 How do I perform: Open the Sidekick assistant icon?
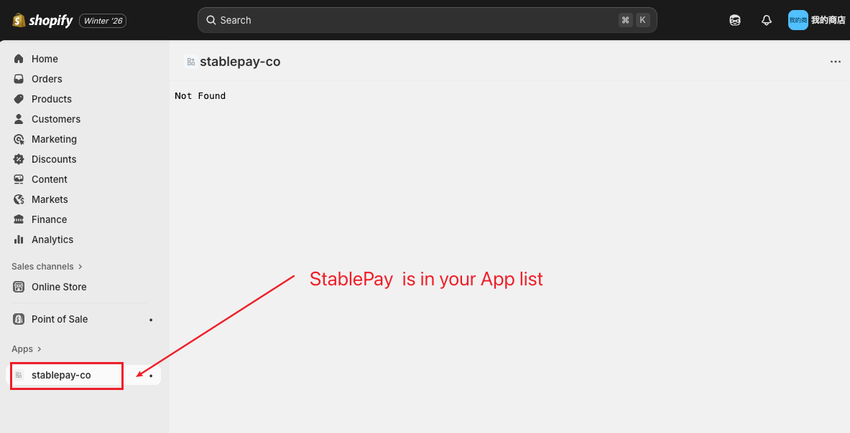(735, 20)
